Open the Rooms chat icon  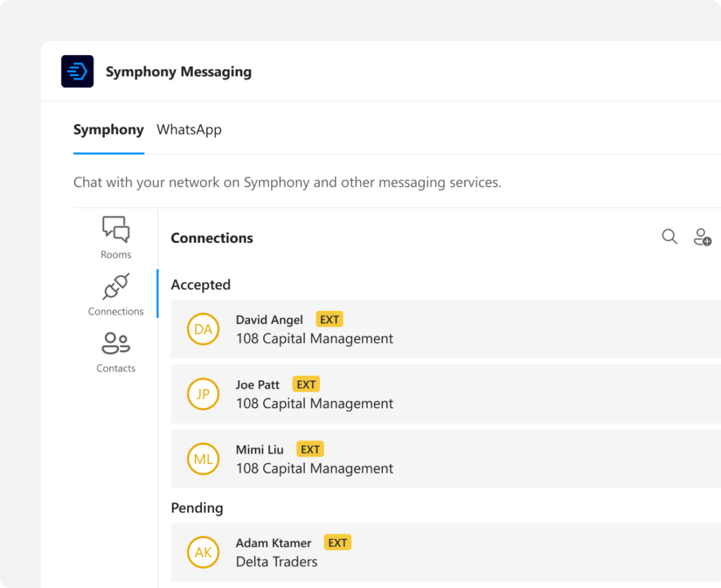(x=115, y=230)
